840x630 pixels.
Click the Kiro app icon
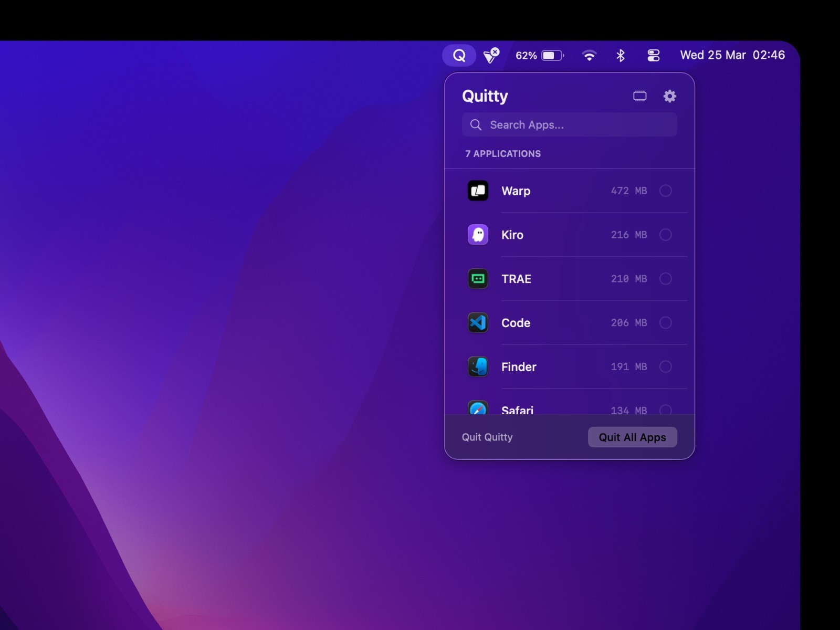pos(478,235)
